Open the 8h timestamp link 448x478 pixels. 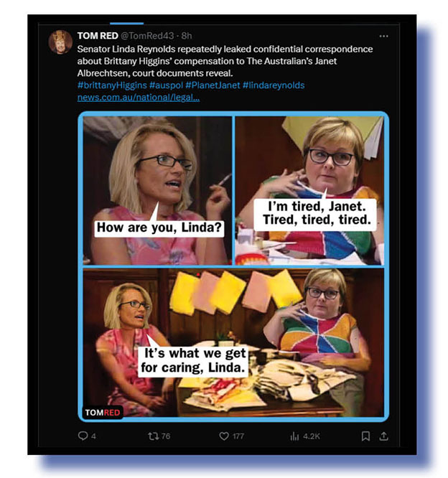pyautogui.click(x=187, y=36)
